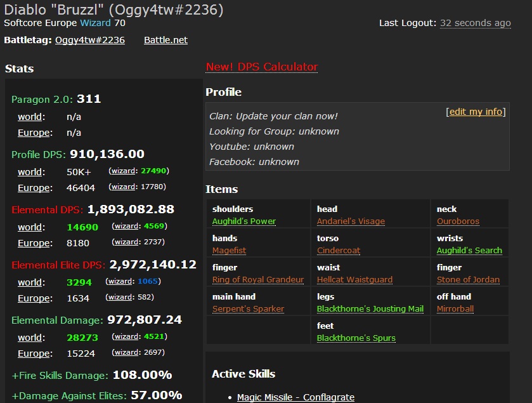Click the Active Skills heading
This screenshot has height=403, width=532.
click(x=243, y=374)
